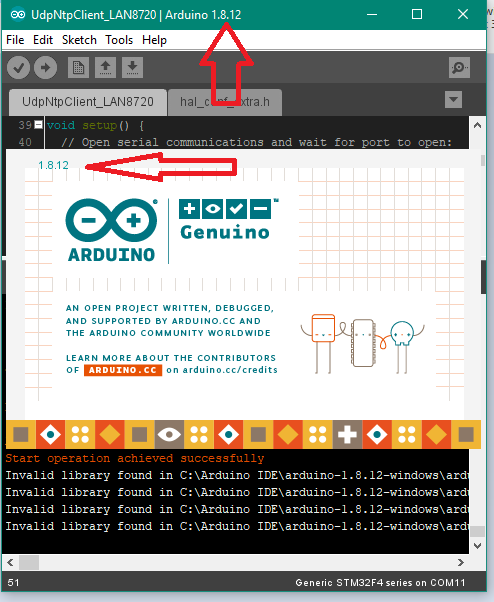
Task: Open the Tools menu
Action: click(x=119, y=40)
